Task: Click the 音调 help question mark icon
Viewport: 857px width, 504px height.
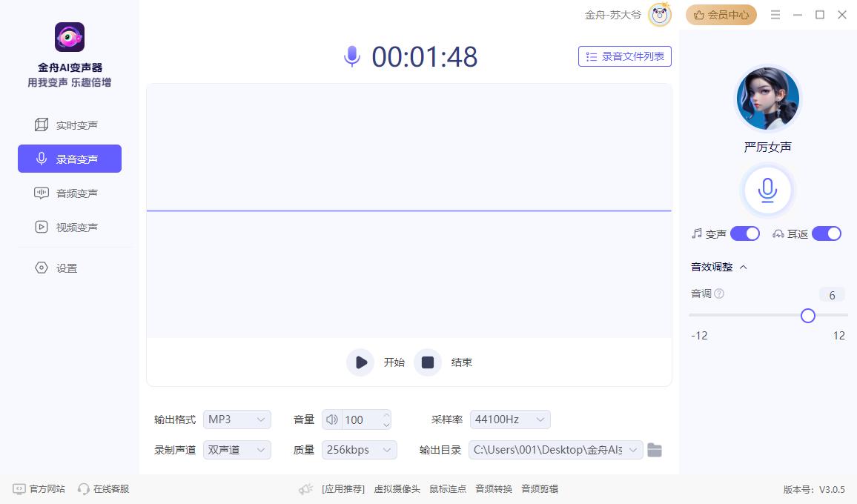Action: [719, 294]
